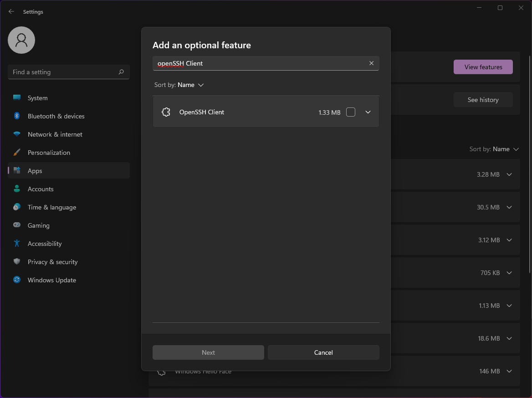This screenshot has height=398, width=532.
Task: Go to Gaming settings
Action: tap(68, 225)
